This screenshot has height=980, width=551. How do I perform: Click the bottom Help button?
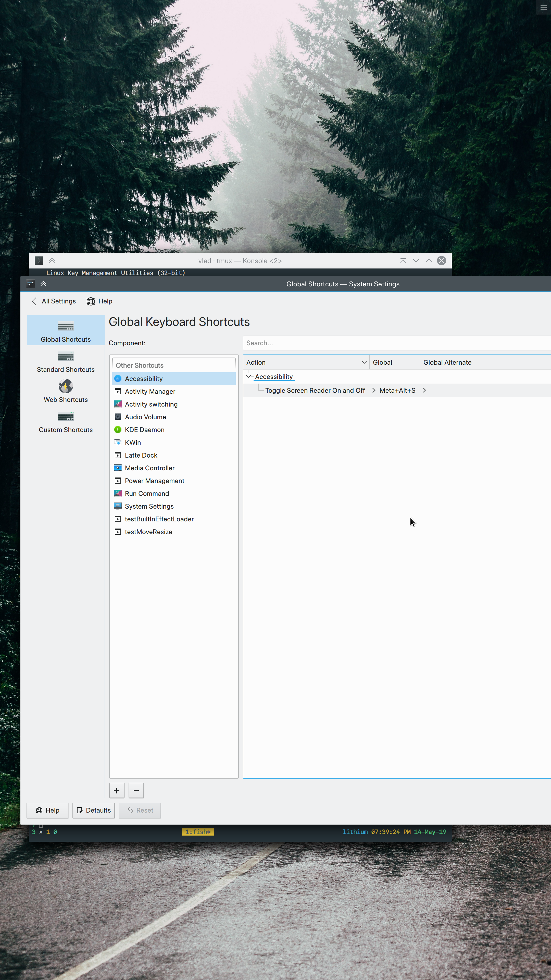47,810
